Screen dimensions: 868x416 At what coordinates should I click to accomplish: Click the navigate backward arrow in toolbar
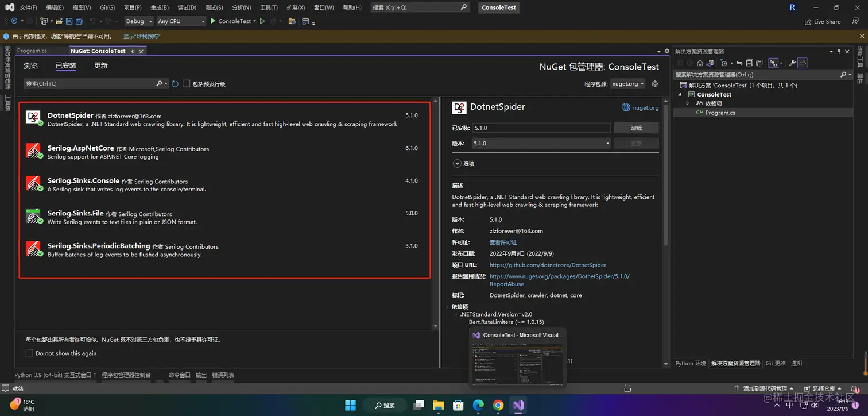[x=14, y=21]
